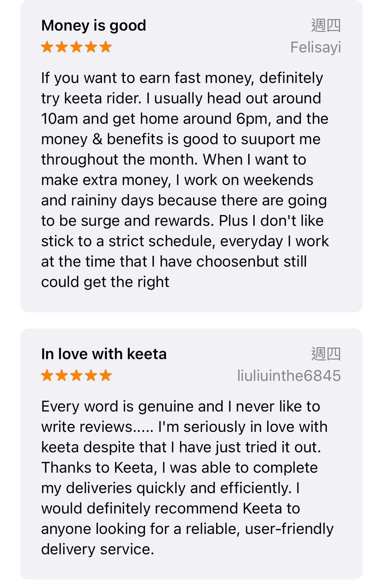Click the 週四 date on Felisayi's review

(x=326, y=26)
